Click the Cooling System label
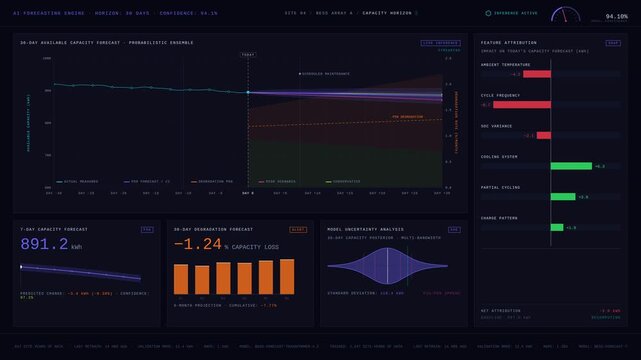This screenshot has width=641, height=360. (x=499, y=157)
